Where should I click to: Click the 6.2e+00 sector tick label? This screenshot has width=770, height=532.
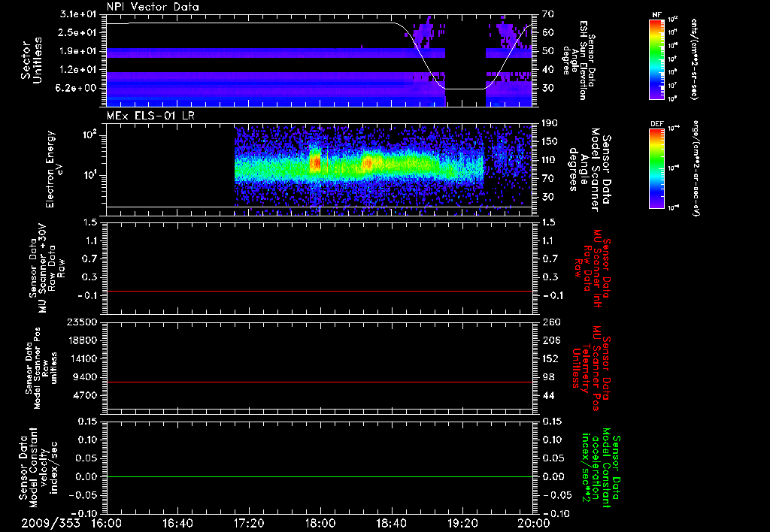[77, 88]
